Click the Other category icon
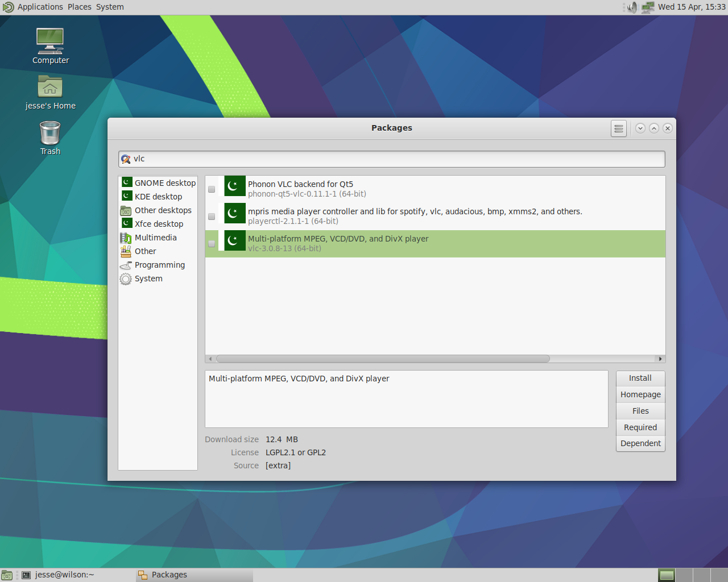728x582 pixels. [x=126, y=251]
